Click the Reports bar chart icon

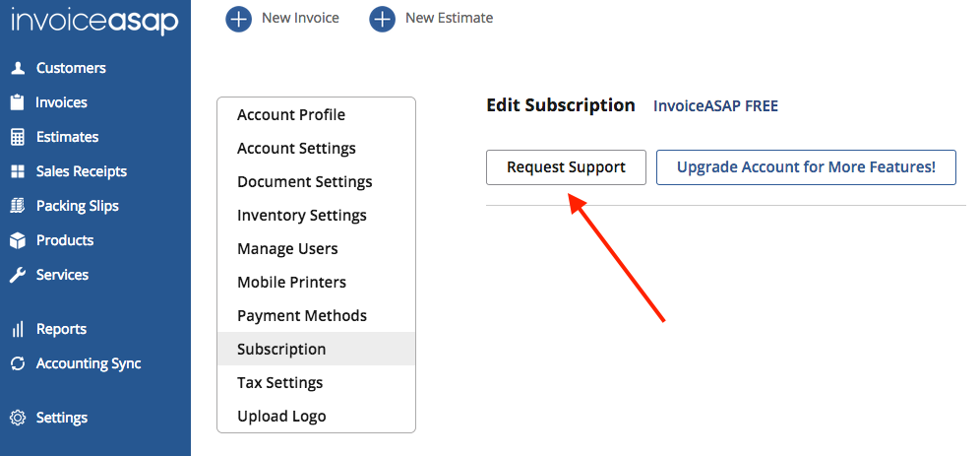pos(17,329)
